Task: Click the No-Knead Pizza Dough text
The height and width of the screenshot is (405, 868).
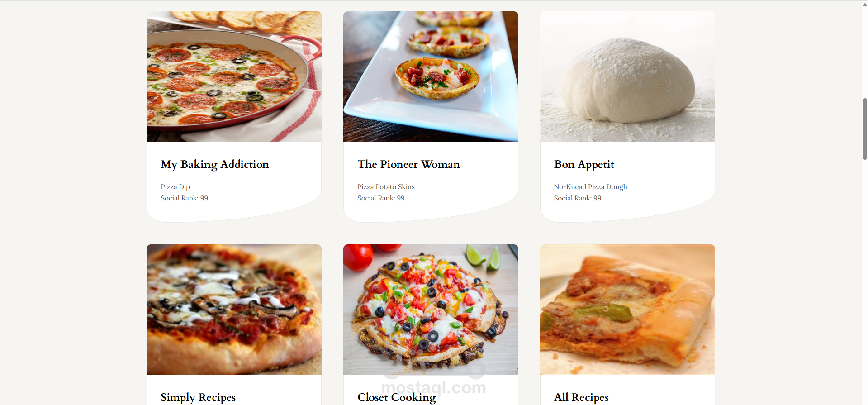Action: pos(590,187)
